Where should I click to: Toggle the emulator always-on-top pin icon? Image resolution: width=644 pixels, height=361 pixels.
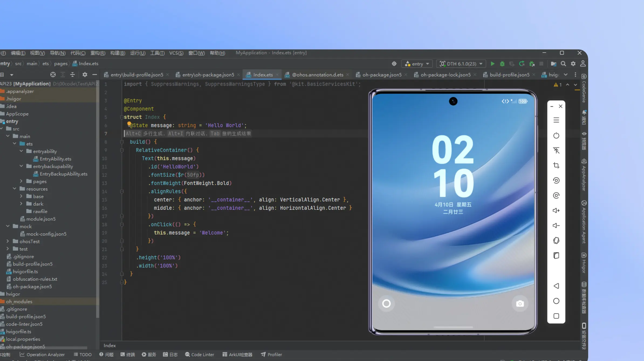(x=556, y=150)
